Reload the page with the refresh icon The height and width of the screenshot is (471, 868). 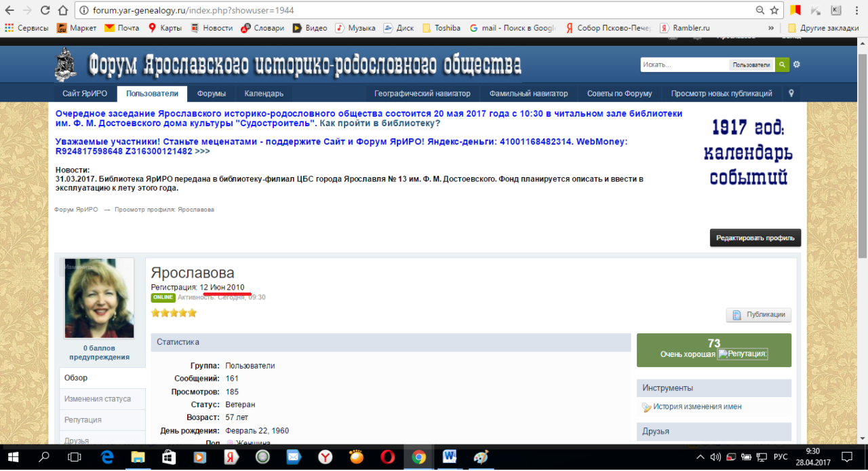pyautogui.click(x=45, y=10)
